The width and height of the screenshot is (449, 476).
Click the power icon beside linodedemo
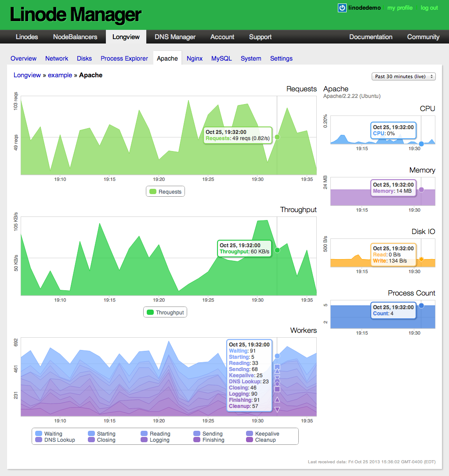click(342, 8)
